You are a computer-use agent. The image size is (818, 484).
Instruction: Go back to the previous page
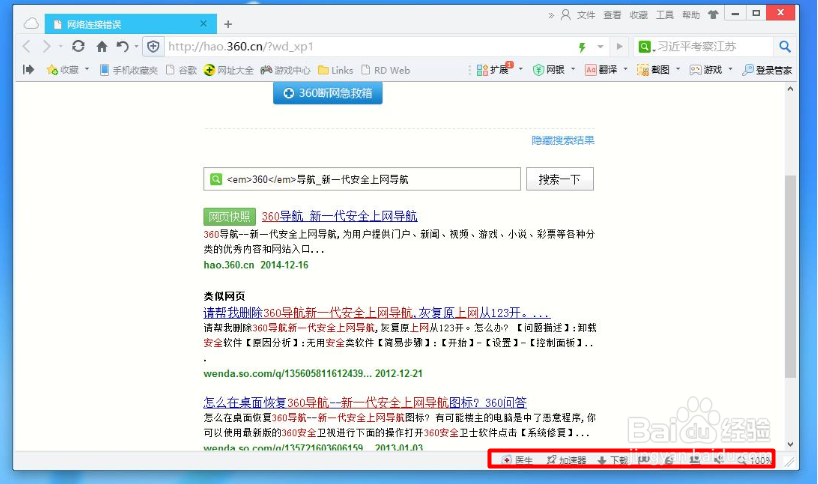pyautogui.click(x=27, y=47)
